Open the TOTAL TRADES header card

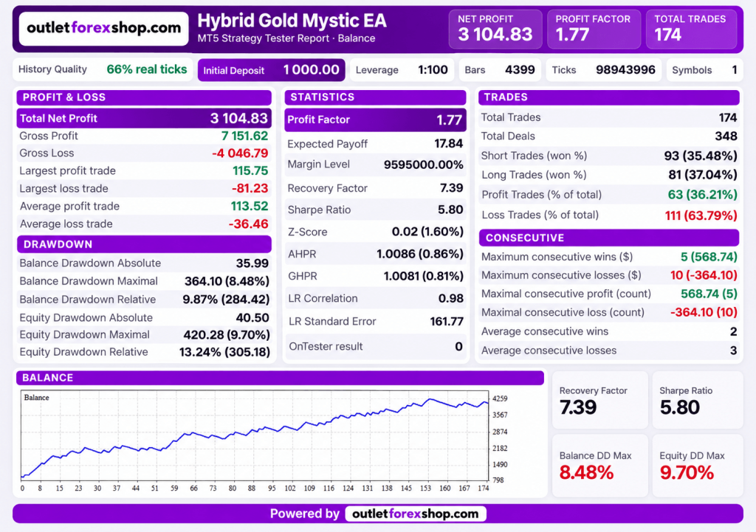point(691,29)
